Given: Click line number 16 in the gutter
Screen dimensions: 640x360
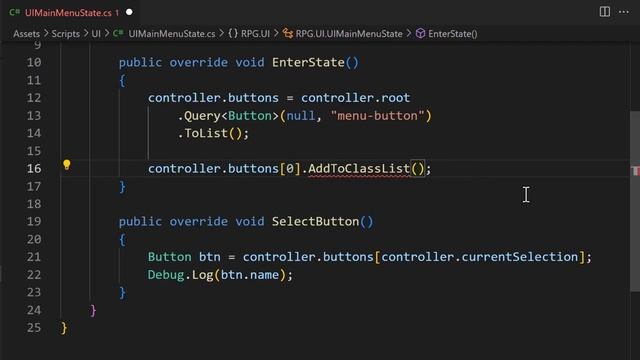Looking at the screenshot, I should tap(34, 169).
